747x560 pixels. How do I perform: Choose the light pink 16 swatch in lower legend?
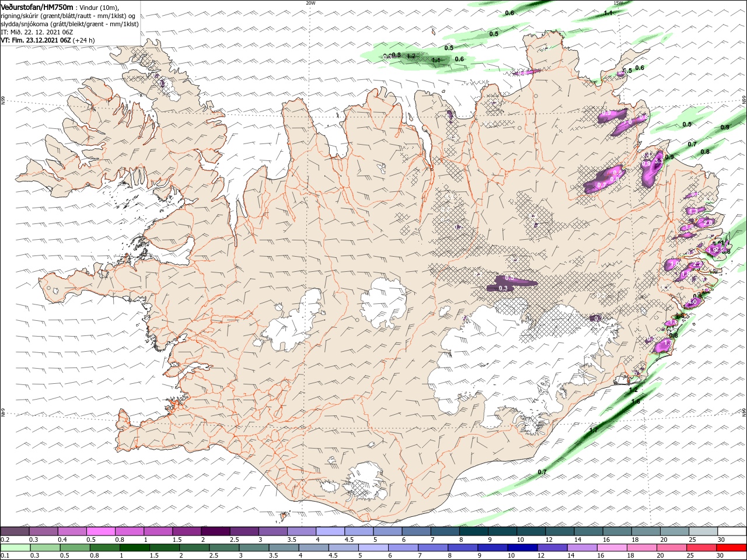coord(612,548)
